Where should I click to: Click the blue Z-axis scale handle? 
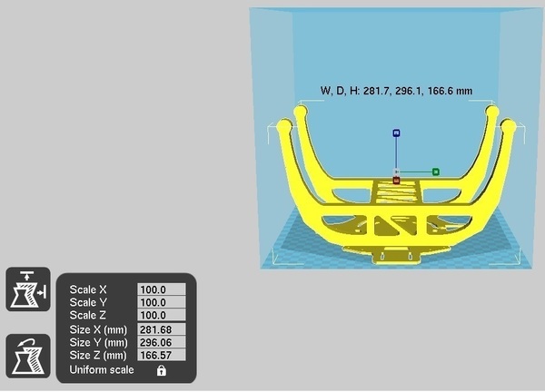pyautogui.click(x=396, y=133)
